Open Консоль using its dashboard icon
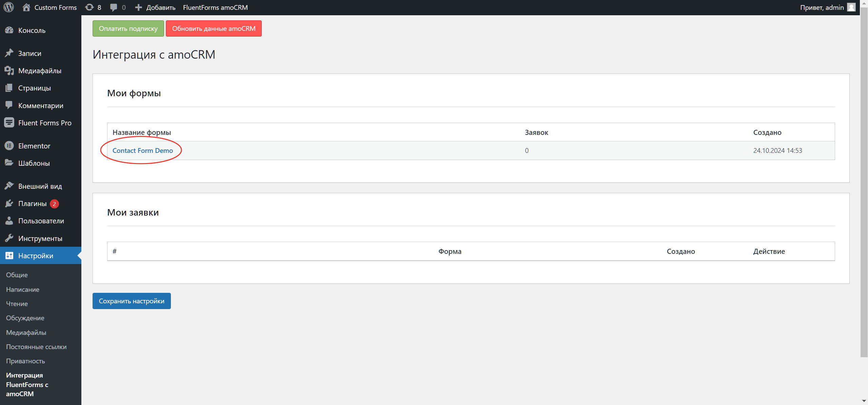The image size is (868, 405). 9,30
